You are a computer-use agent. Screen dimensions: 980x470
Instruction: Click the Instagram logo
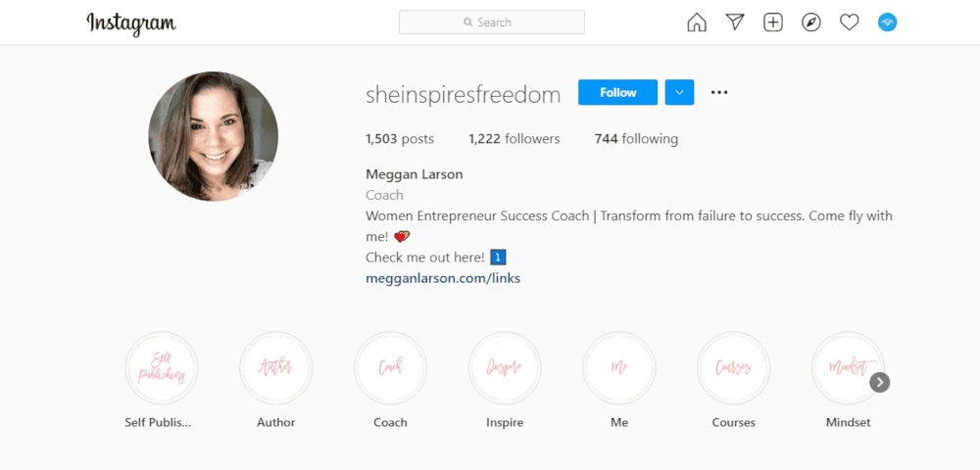(x=131, y=23)
